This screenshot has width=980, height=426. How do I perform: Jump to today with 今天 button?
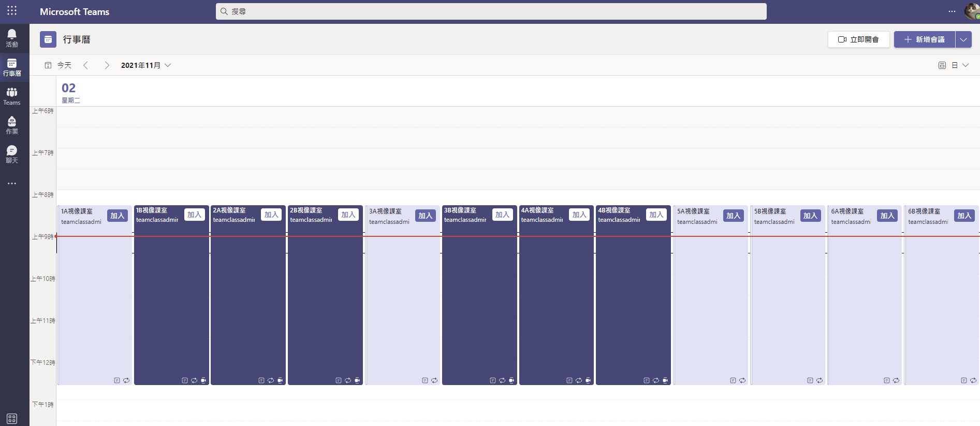coord(58,65)
